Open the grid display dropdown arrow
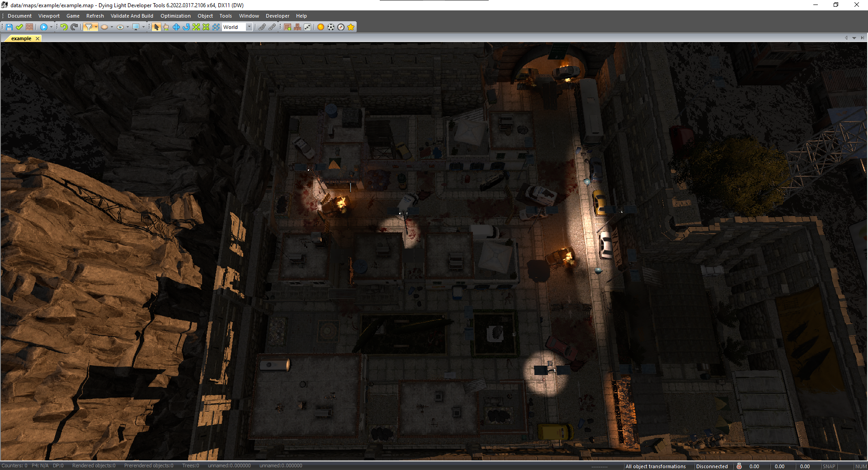 (143, 27)
